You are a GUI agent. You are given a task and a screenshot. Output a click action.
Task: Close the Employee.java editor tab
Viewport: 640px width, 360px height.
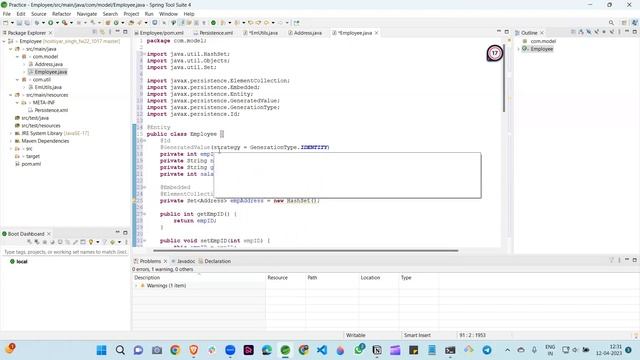(376, 33)
